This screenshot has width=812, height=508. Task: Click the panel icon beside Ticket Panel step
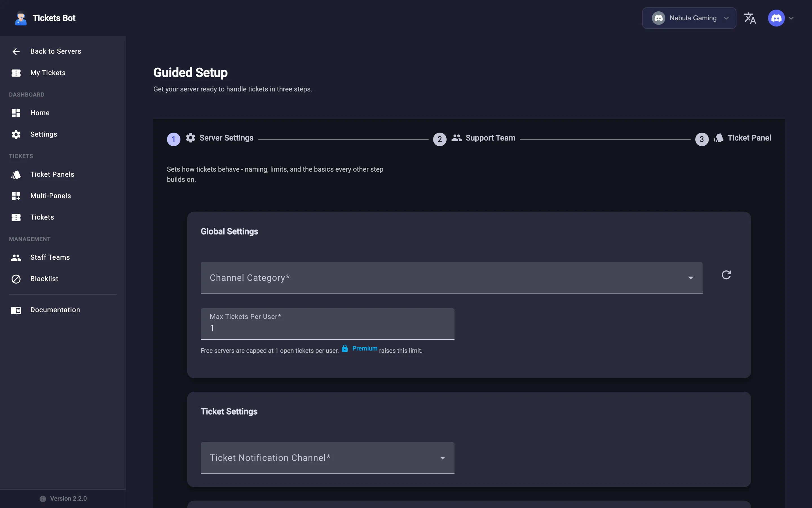[718, 138]
